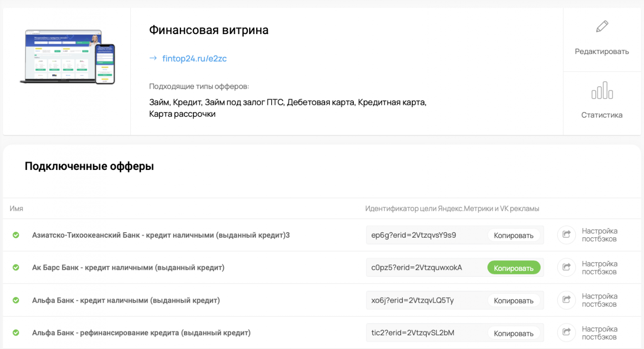Copy the tic2?erid=2VtzqvSL2bM identifier
The width and height of the screenshot is (644, 349).
click(514, 333)
